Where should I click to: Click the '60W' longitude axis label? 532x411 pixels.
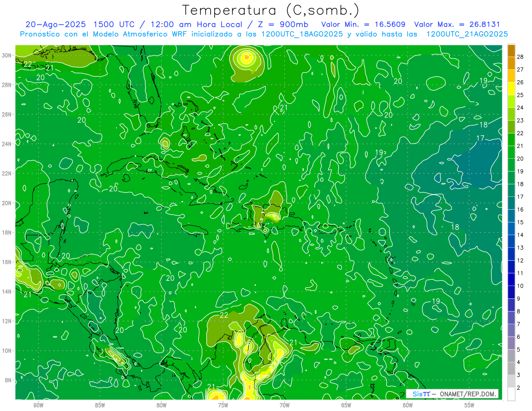click(408, 405)
